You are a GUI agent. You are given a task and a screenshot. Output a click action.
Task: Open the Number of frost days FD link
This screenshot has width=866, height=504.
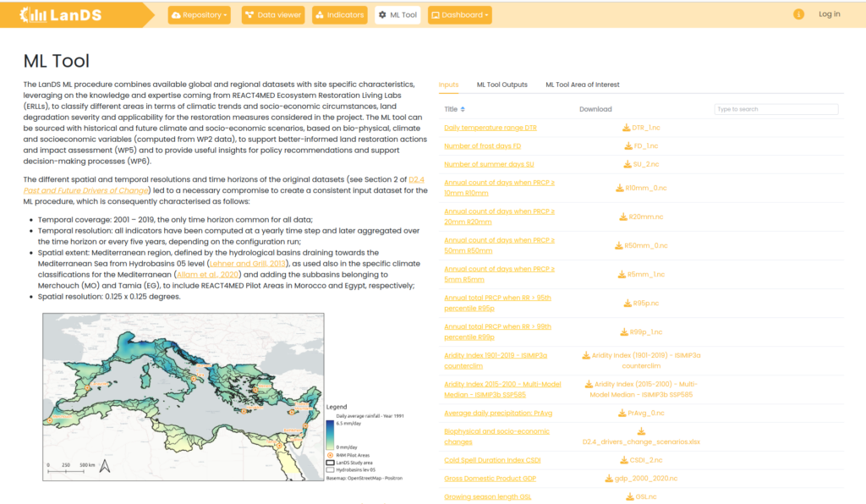tap(483, 145)
